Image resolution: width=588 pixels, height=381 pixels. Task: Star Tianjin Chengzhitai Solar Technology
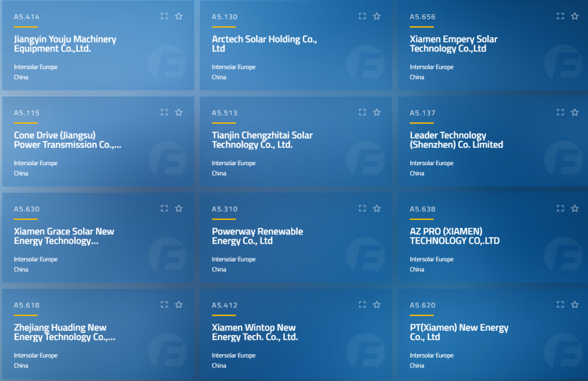[377, 112]
